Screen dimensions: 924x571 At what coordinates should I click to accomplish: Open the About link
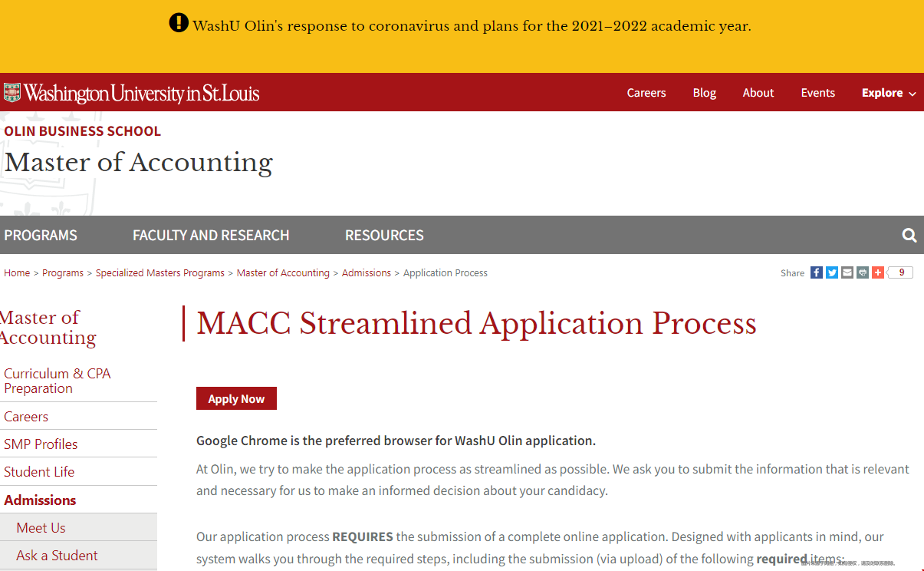pyautogui.click(x=758, y=93)
